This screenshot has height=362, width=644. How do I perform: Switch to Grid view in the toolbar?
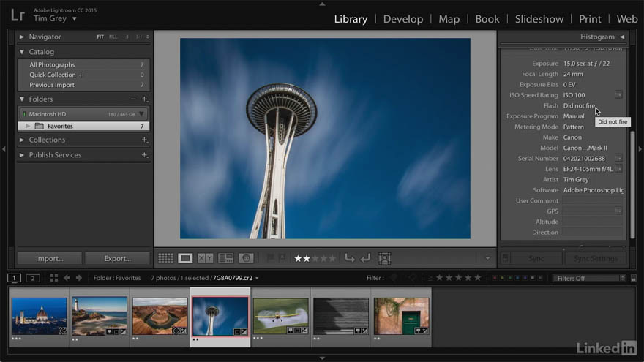click(x=165, y=258)
